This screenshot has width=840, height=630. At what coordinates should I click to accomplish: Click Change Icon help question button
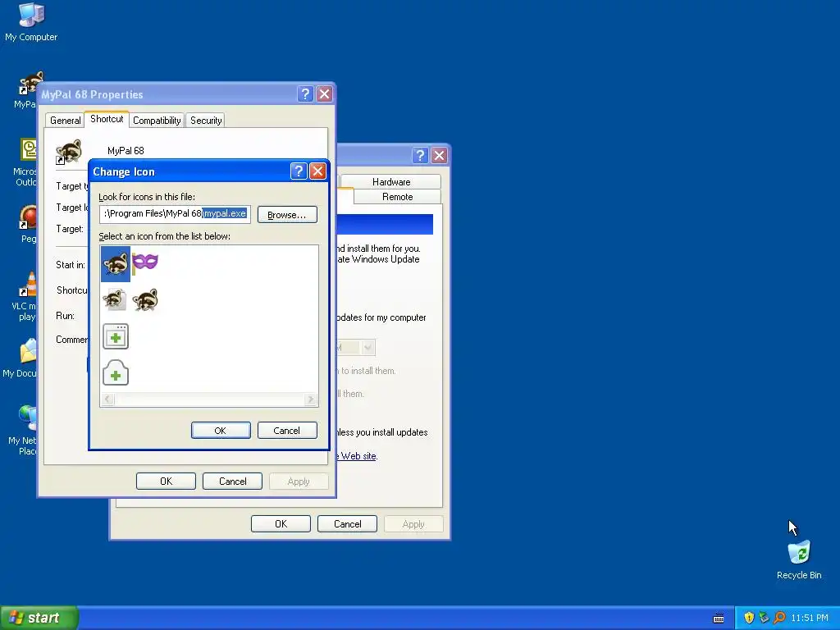[299, 171]
